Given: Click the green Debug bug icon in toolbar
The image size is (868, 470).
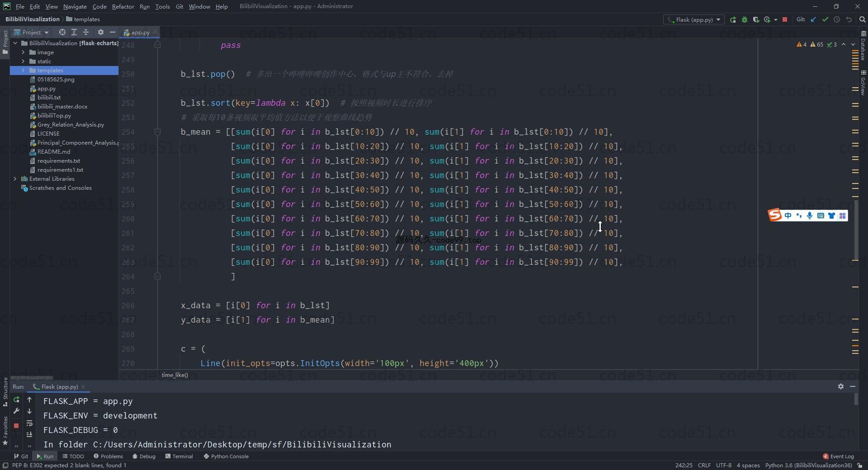Looking at the screenshot, I should (745, 19).
